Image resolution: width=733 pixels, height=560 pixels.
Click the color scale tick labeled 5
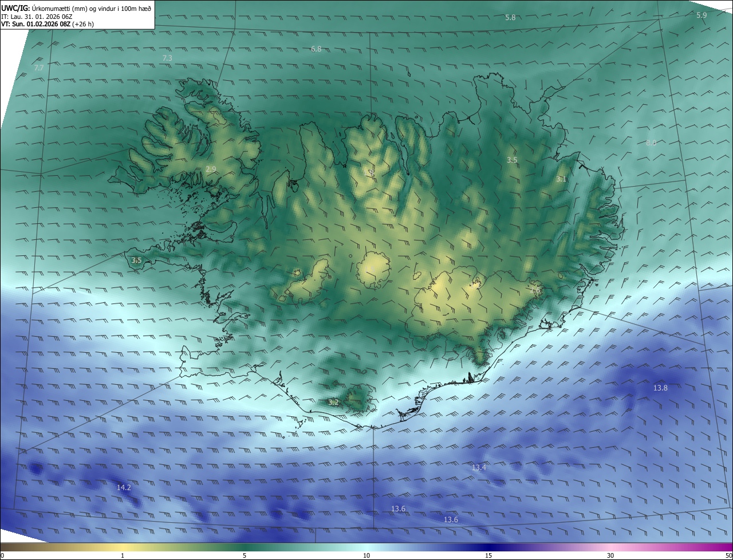245,555
